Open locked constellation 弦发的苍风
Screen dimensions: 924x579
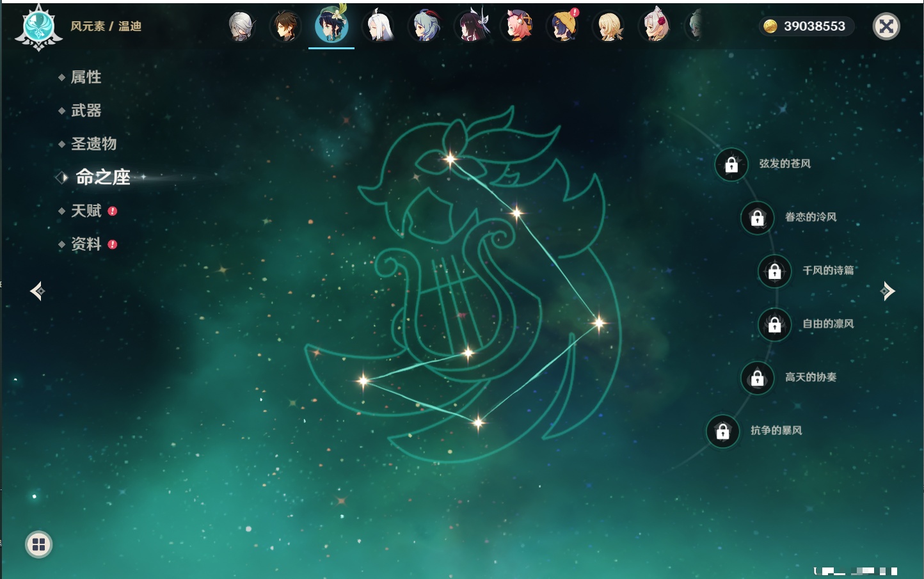click(x=731, y=164)
